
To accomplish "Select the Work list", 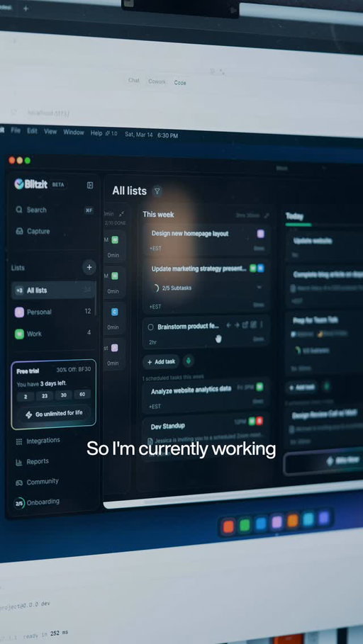I will pyautogui.click(x=53, y=333).
